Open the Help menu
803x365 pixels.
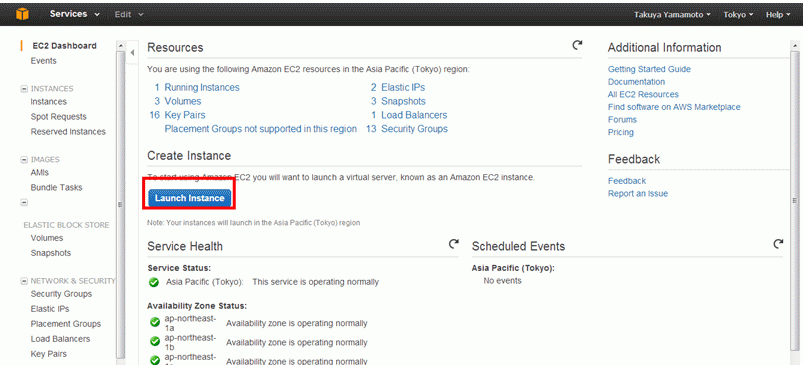point(778,15)
